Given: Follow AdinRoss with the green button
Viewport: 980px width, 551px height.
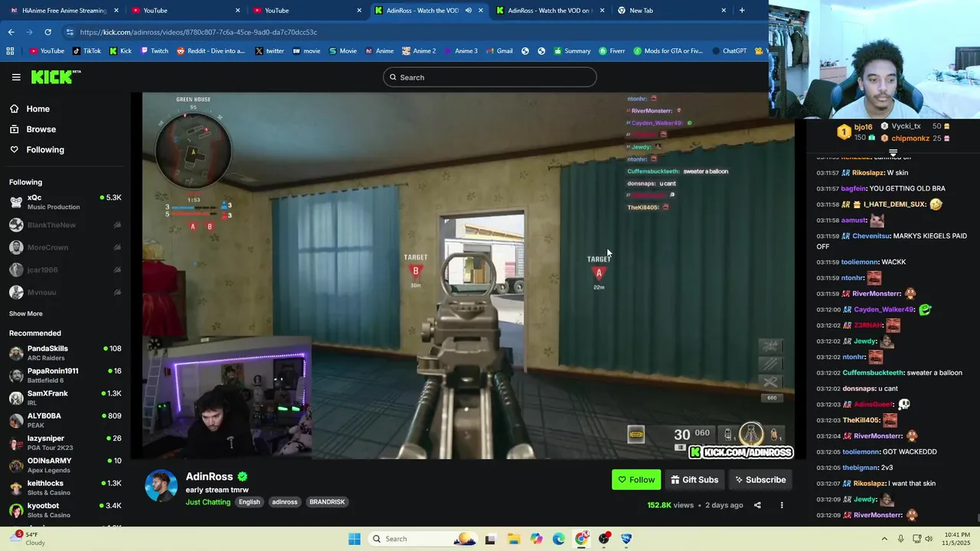Looking at the screenshot, I should point(636,480).
